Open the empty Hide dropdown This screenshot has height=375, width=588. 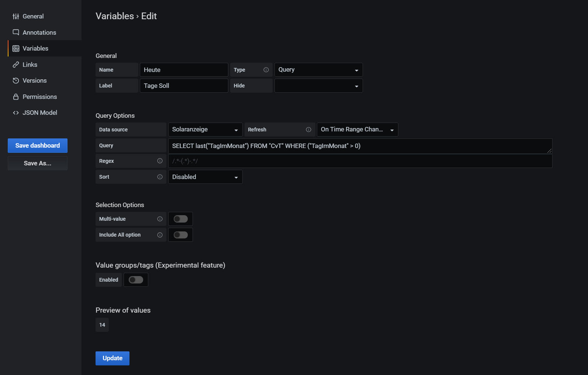click(318, 86)
